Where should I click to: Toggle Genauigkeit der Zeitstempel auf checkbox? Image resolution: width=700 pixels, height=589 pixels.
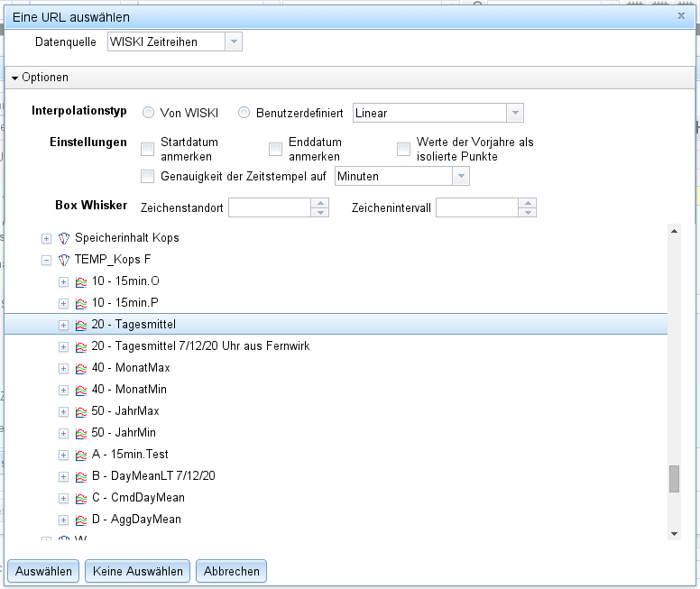(147, 176)
